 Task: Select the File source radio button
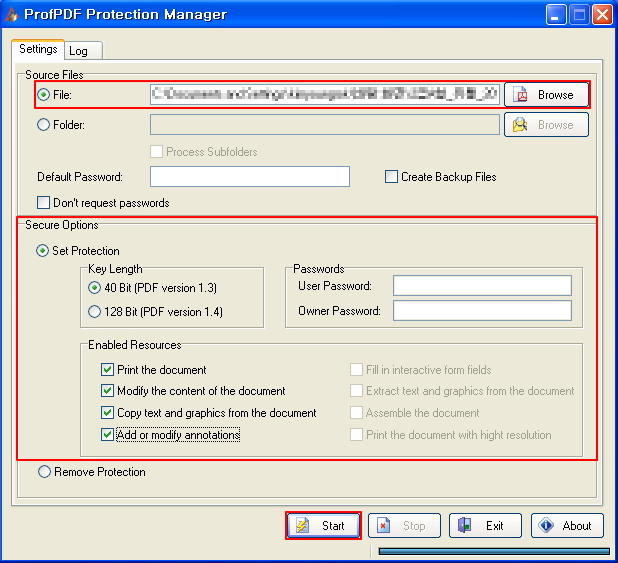pos(43,95)
